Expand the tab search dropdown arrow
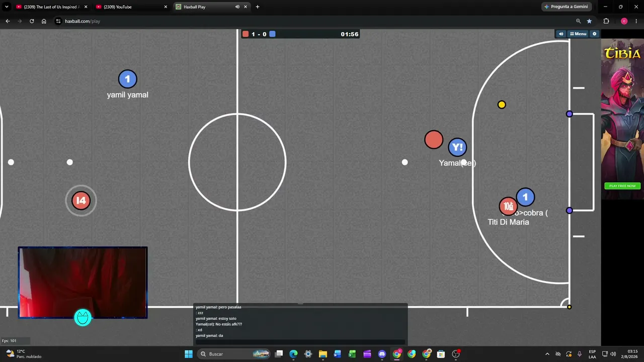 coord(7,7)
